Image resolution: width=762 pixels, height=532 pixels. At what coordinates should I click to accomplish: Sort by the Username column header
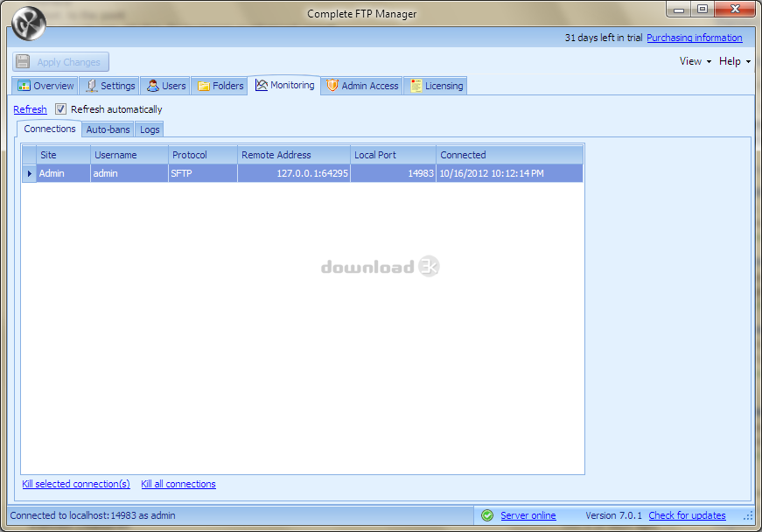point(129,155)
